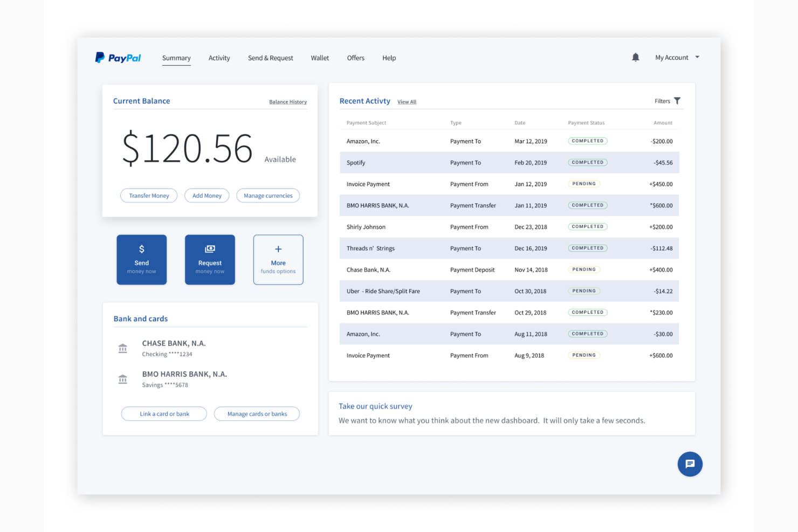Click the PayPal logo
Screen dimensions: 798x532
[118, 58]
